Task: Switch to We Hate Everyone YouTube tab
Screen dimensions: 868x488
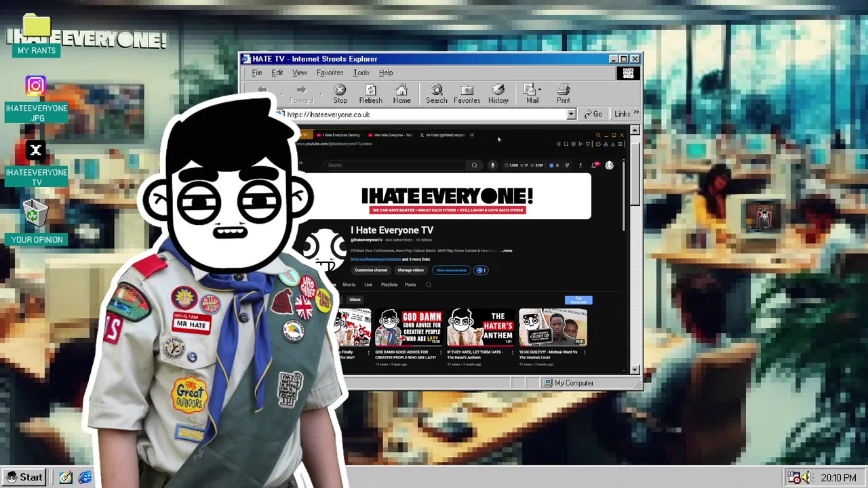Action: [390, 135]
